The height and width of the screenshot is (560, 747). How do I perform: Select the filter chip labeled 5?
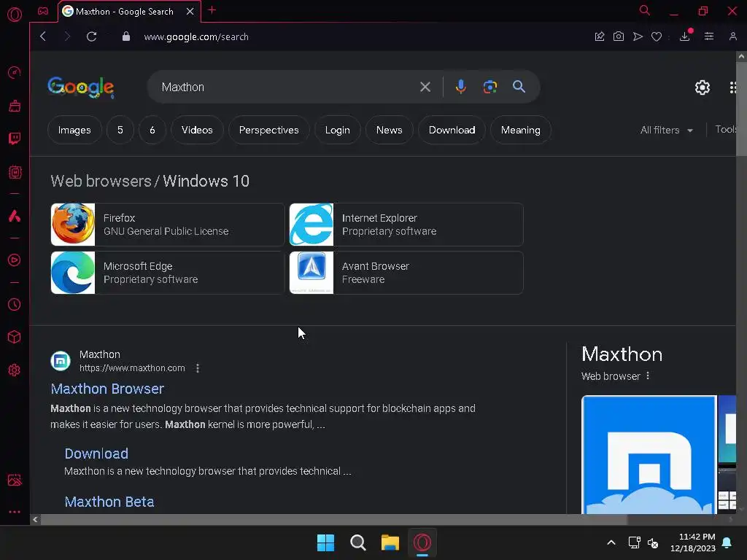[x=120, y=130]
